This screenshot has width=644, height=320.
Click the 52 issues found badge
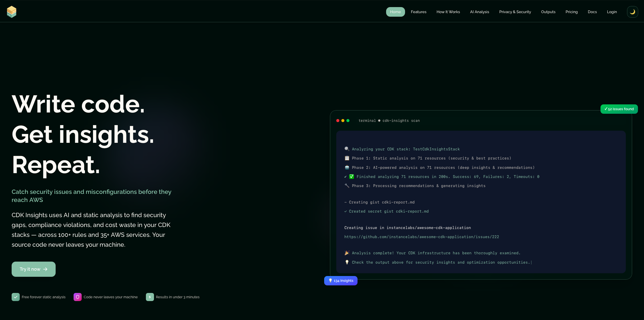[619, 109]
